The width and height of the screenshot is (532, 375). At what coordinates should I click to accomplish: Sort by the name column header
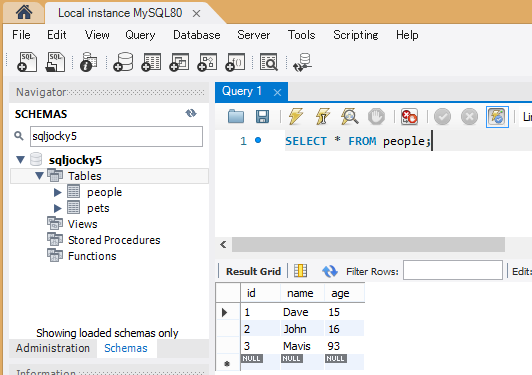[302, 293]
